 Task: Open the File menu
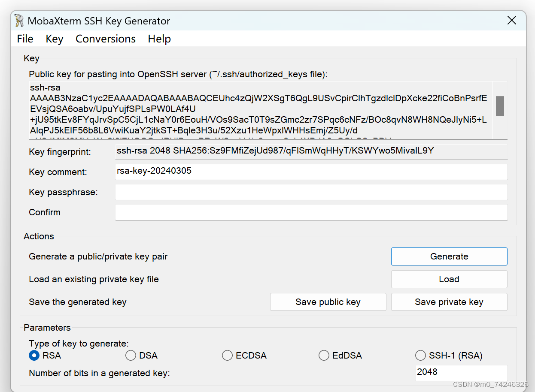24,39
